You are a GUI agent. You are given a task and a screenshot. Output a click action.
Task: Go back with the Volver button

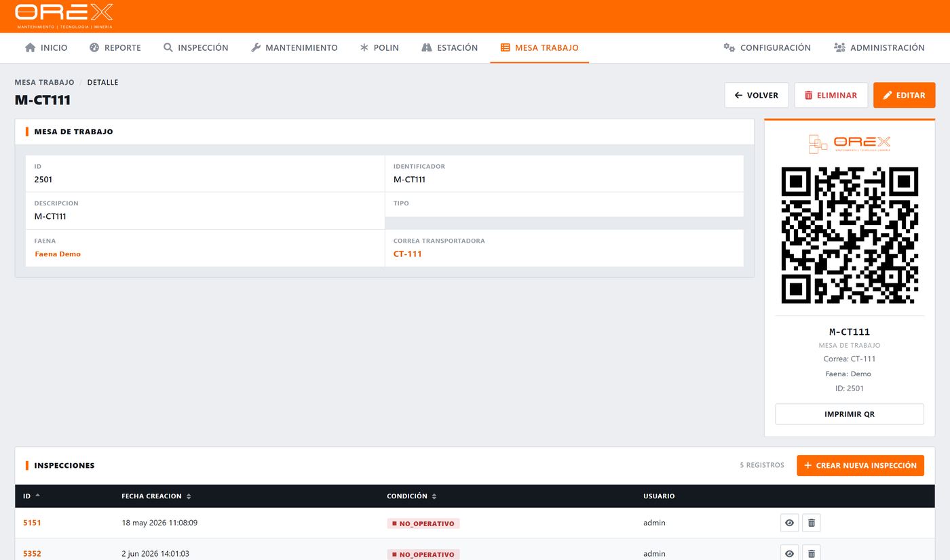pyautogui.click(x=757, y=95)
